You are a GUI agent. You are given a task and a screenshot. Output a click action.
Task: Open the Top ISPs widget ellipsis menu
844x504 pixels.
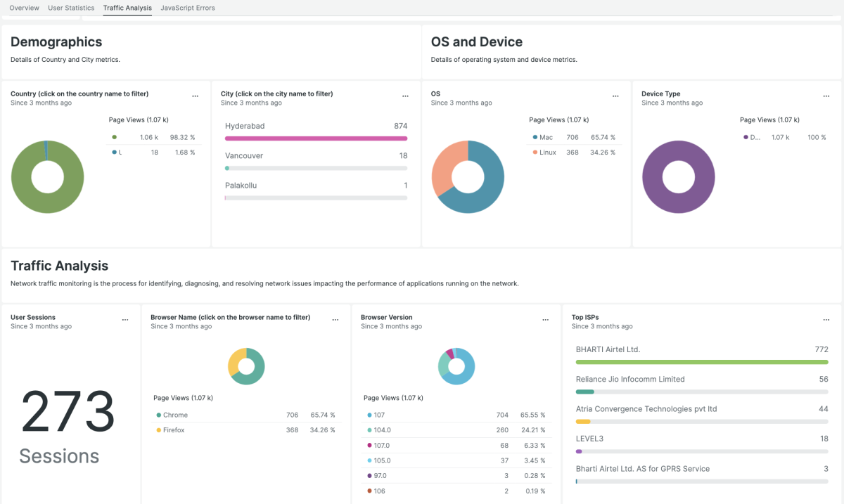(826, 320)
